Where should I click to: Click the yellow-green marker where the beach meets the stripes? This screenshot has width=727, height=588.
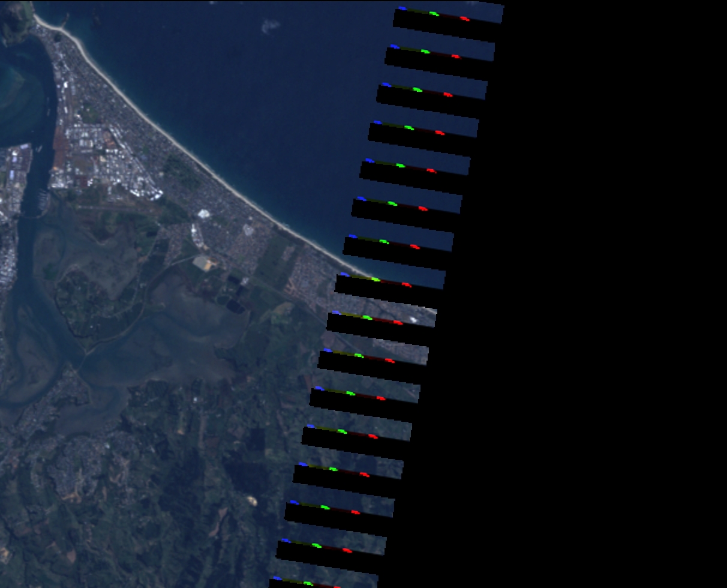[375, 280]
